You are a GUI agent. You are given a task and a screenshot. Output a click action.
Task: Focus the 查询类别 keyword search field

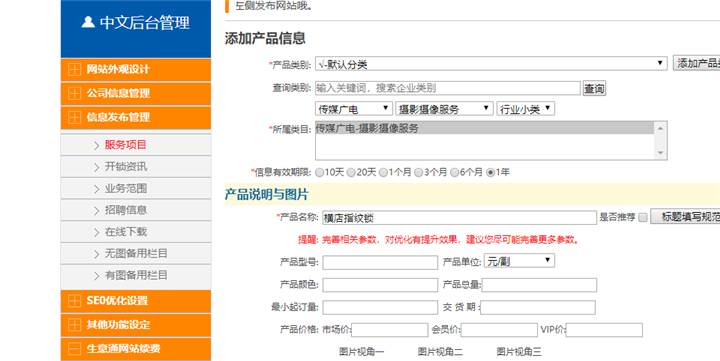[448, 88]
